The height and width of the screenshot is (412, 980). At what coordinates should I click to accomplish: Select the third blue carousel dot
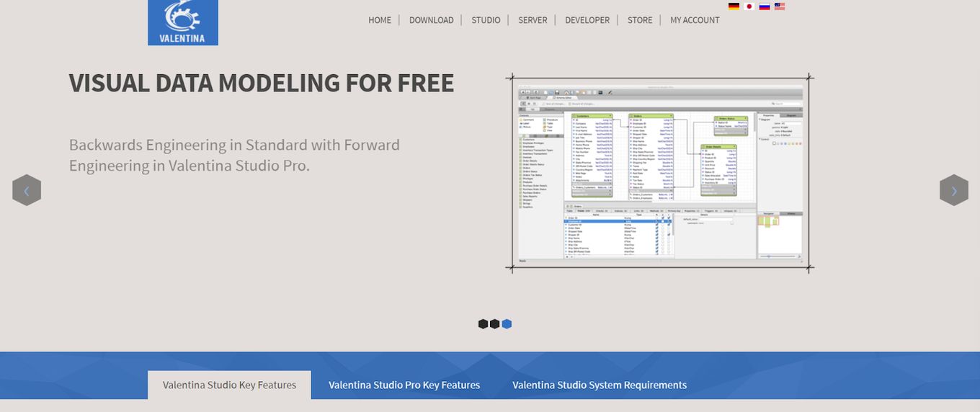(x=507, y=324)
